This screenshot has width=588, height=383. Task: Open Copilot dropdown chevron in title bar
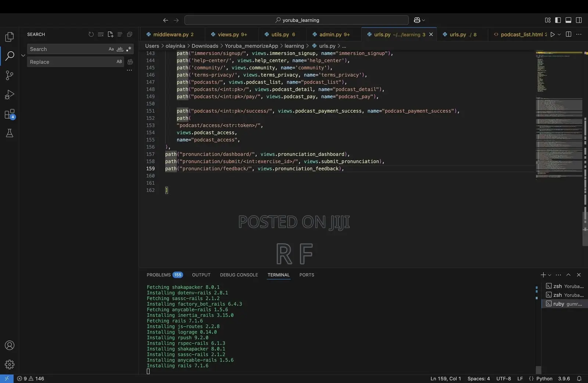pos(423,20)
